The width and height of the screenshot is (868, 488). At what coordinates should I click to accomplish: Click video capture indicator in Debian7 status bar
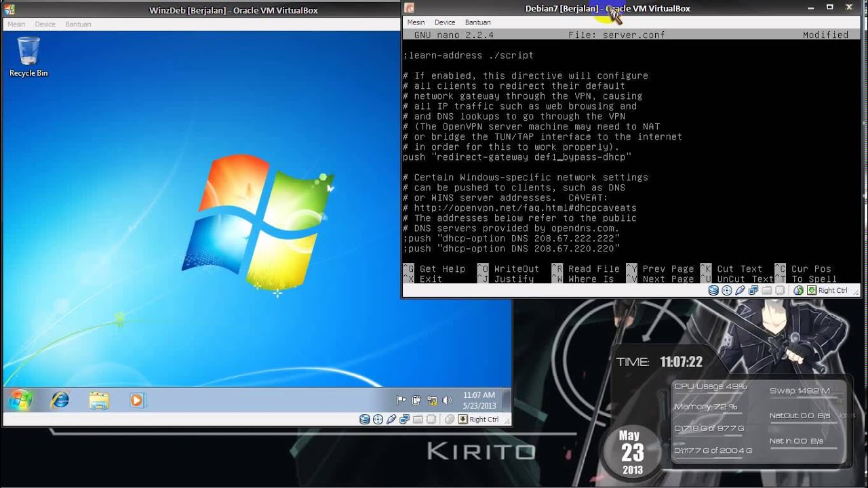[780, 290]
